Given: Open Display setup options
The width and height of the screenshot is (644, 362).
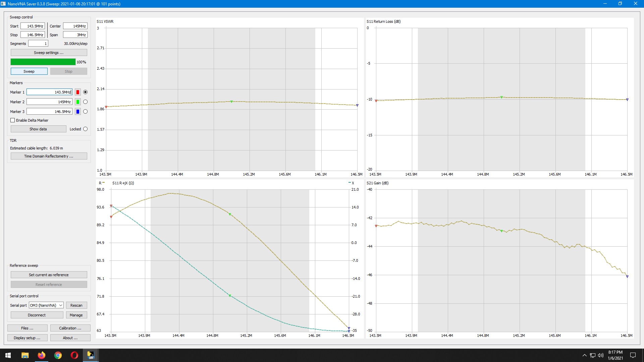Looking at the screenshot, I should point(27,338).
